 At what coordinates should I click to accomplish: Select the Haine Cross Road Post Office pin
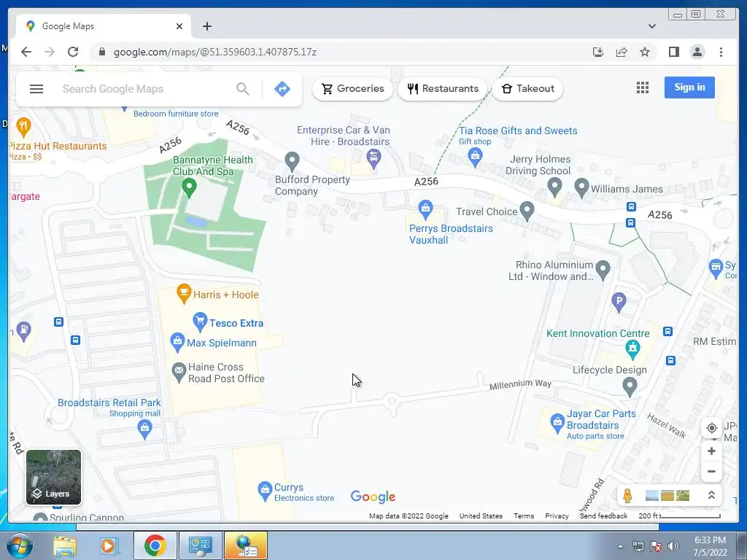click(179, 373)
